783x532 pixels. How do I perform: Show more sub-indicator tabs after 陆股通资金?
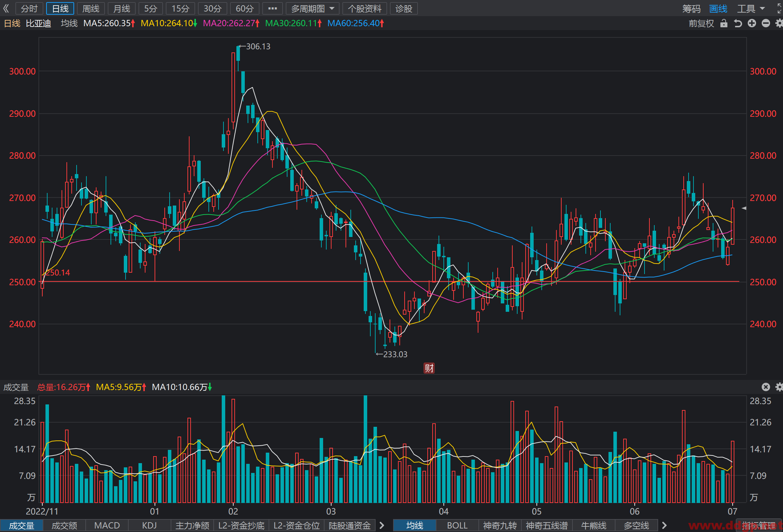tap(382, 525)
